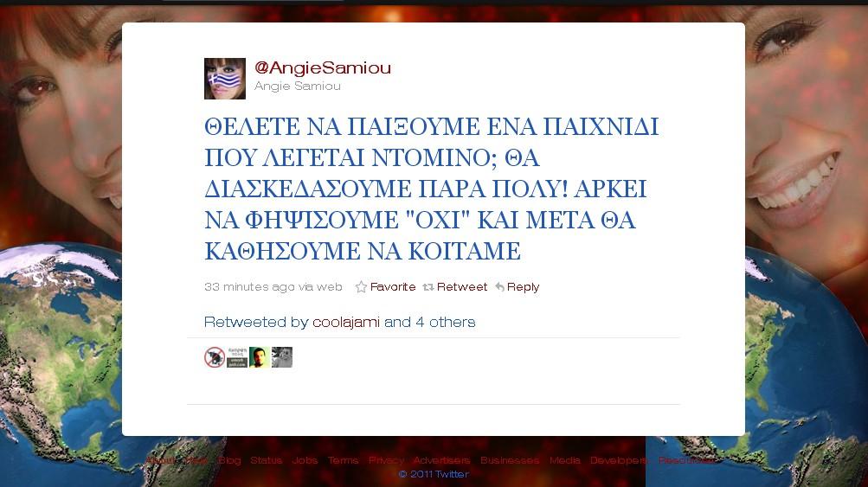Viewport: 868px width, 487px height.
Task: Open the Jobs footer link
Action: point(305,460)
